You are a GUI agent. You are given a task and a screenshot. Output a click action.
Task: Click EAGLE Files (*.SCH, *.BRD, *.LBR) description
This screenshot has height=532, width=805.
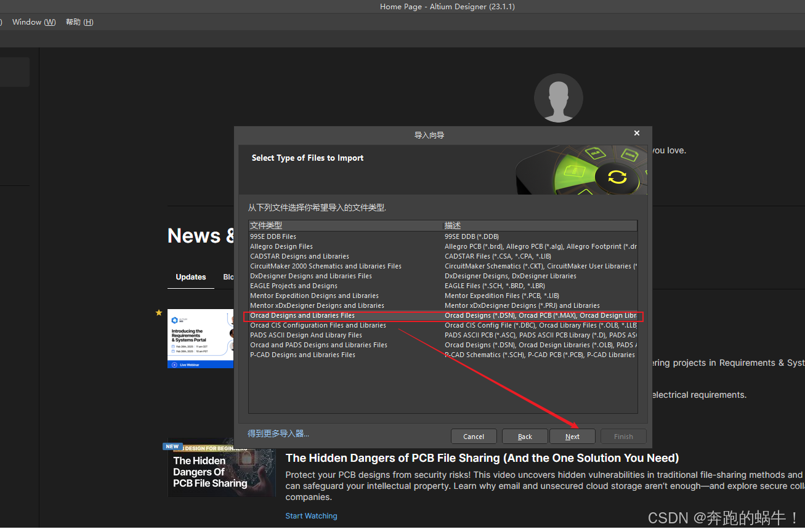495,286
